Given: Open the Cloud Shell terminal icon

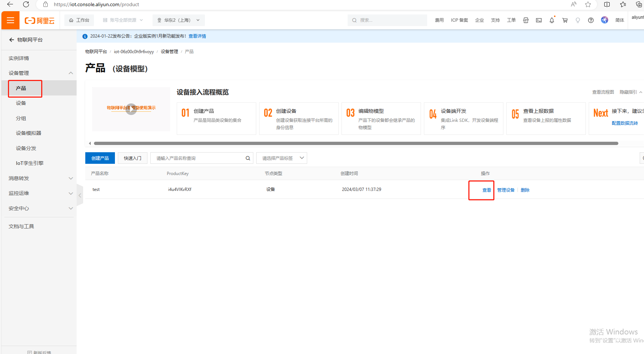Looking at the screenshot, I should click(538, 20).
